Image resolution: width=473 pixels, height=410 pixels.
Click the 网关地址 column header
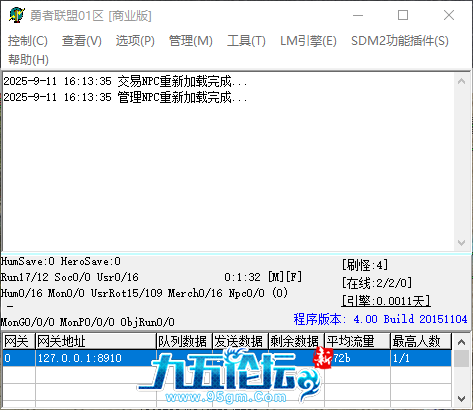(96, 341)
